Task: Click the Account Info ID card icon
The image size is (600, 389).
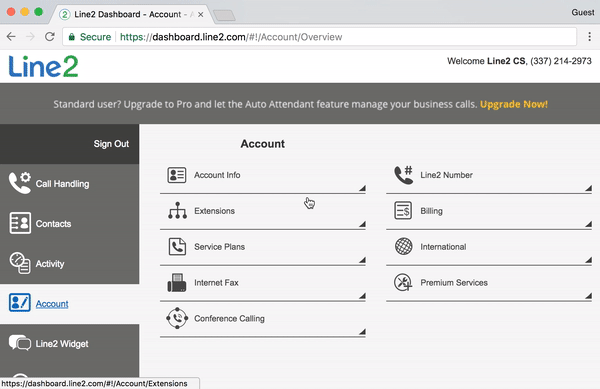Action: (x=177, y=175)
